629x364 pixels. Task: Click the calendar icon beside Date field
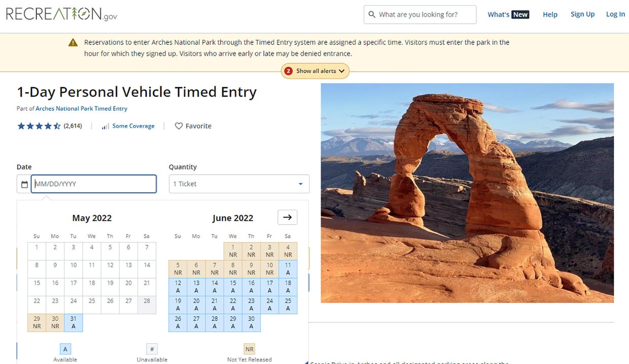coord(24,185)
